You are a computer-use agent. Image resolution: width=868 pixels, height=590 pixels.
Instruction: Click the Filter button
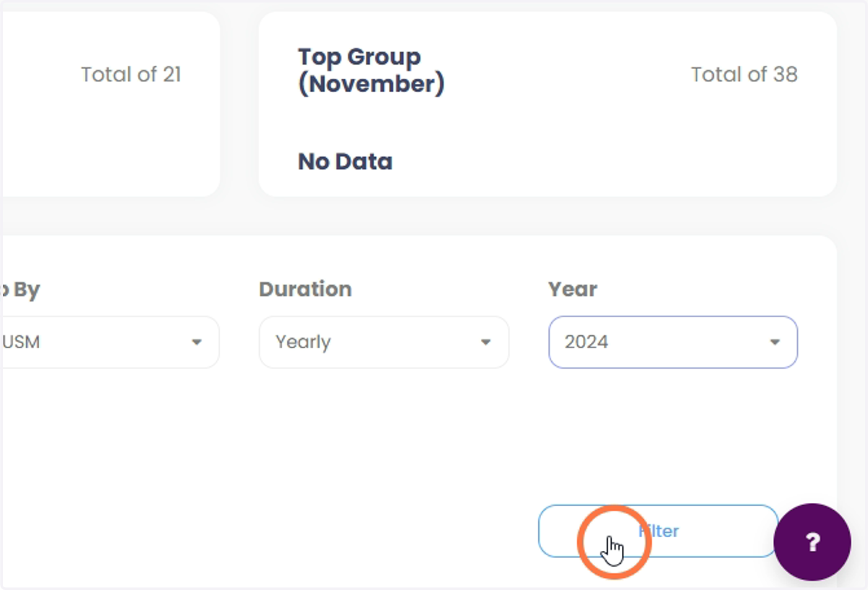[658, 531]
